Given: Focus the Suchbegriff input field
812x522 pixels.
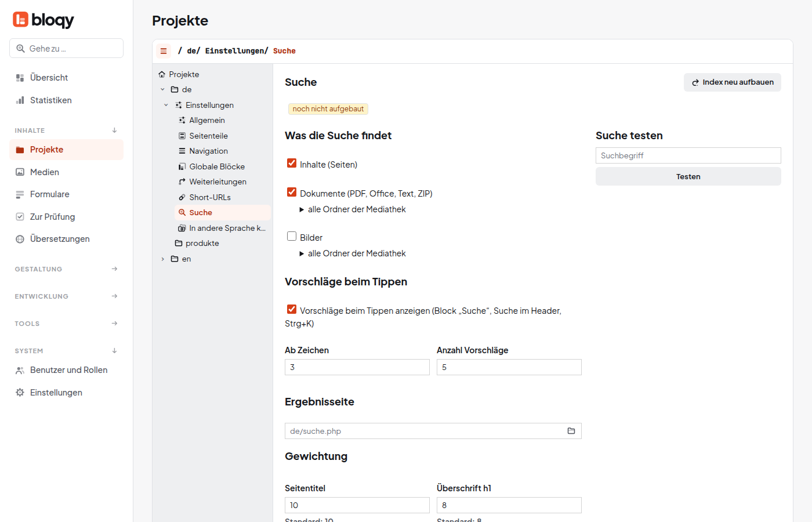Looking at the screenshot, I should (x=688, y=155).
